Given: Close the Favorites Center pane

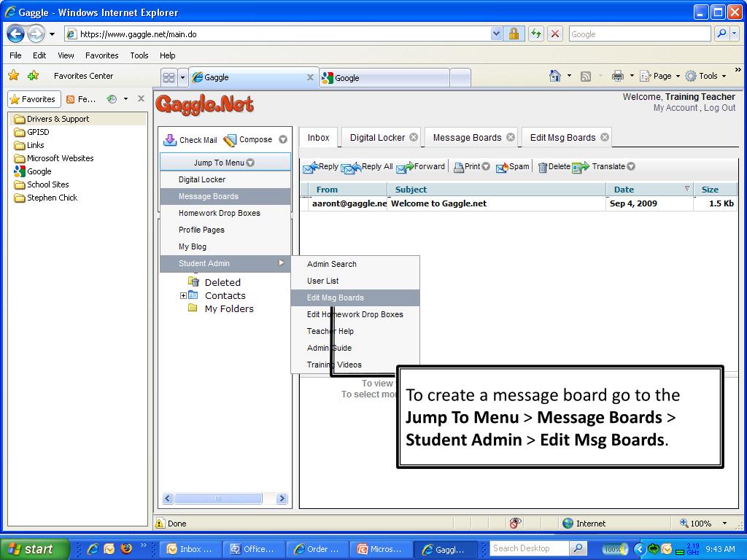Looking at the screenshot, I should pyautogui.click(x=141, y=98).
